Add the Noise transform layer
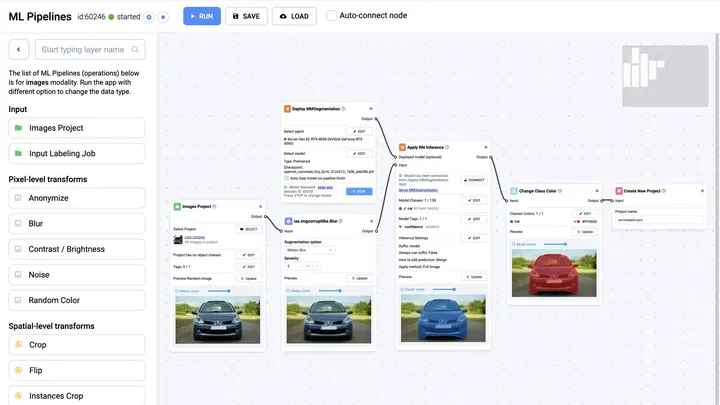Image resolution: width=720 pixels, height=405 pixels. pos(77,275)
